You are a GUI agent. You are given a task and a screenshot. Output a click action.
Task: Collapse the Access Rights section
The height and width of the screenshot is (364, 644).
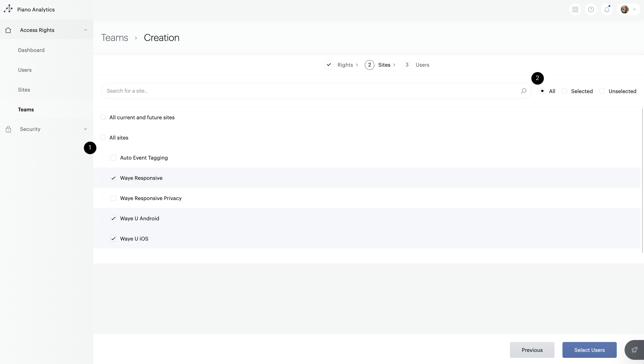86,30
